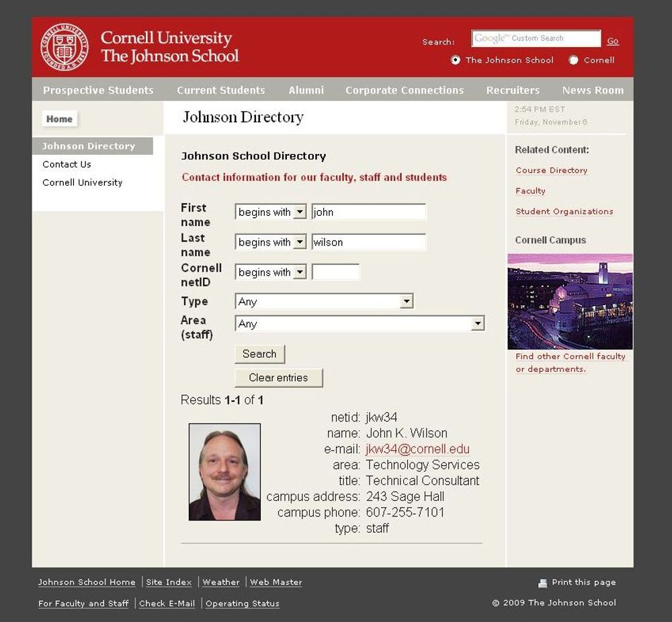Open Contact Us sidebar link
The width and height of the screenshot is (672, 622).
pyautogui.click(x=67, y=164)
